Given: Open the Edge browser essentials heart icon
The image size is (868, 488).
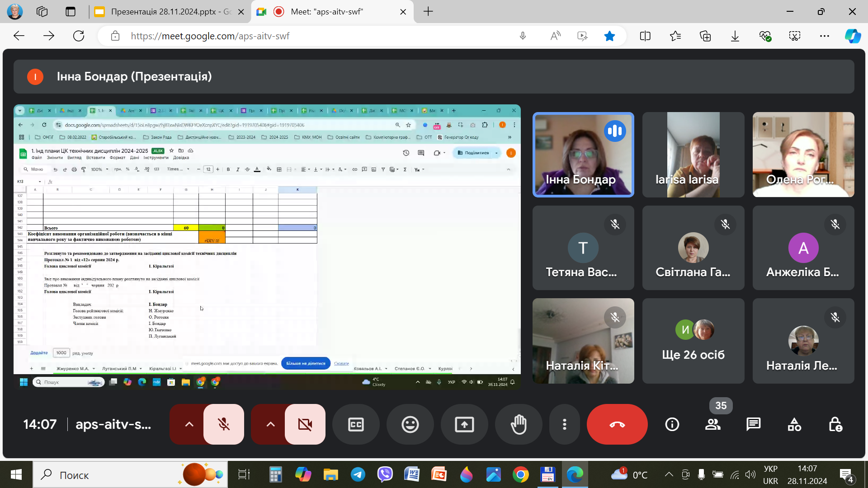Looking at the screenshot, I should click(765, 36).
